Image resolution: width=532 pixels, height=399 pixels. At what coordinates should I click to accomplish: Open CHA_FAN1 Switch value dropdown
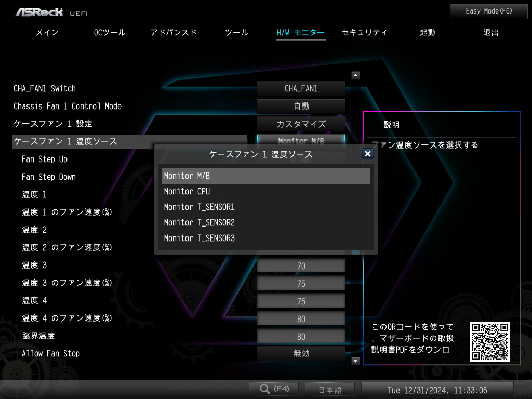tap(301, 88)
